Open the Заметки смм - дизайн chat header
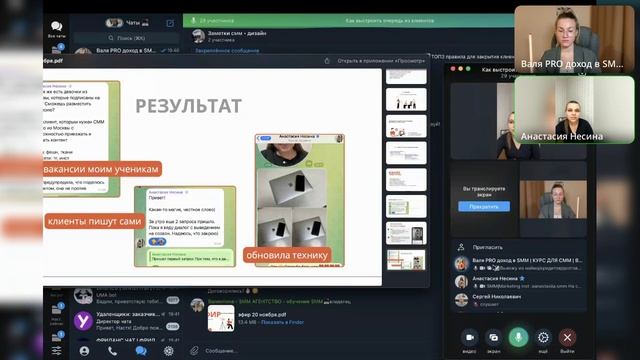 coord(237,36)
